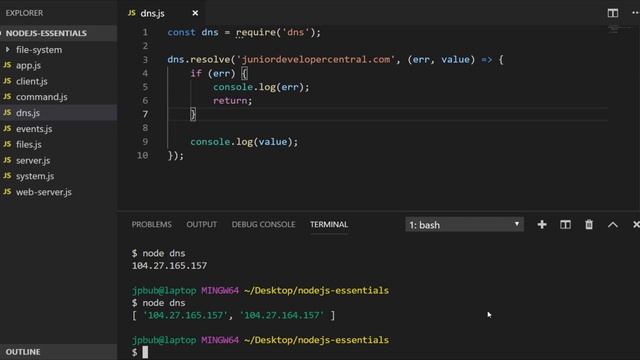Click JS icon beside web-server.js

coord(7,191)
